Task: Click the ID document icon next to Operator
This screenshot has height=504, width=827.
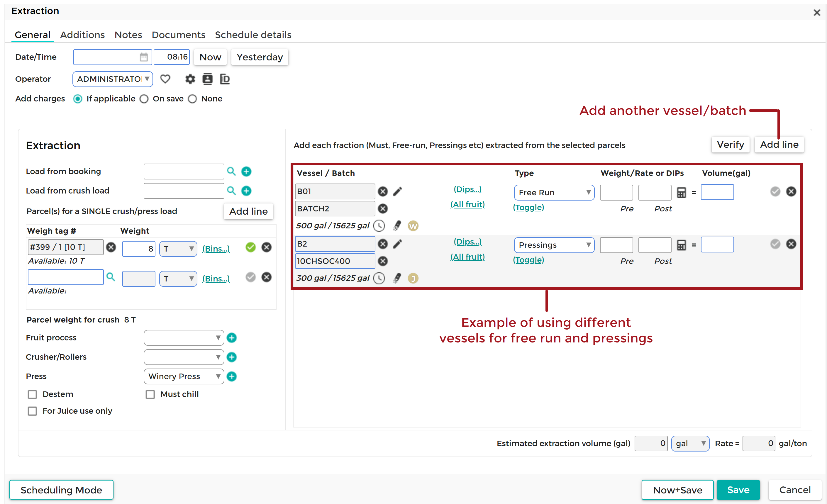Action: coord(225,79)
